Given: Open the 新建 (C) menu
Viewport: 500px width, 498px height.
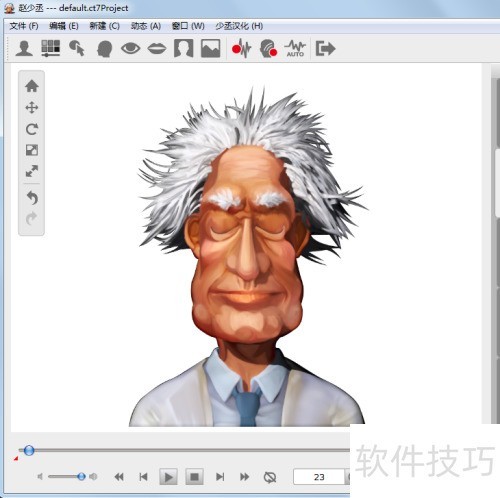Looking at the screenshot, I should tap(104, 26).
